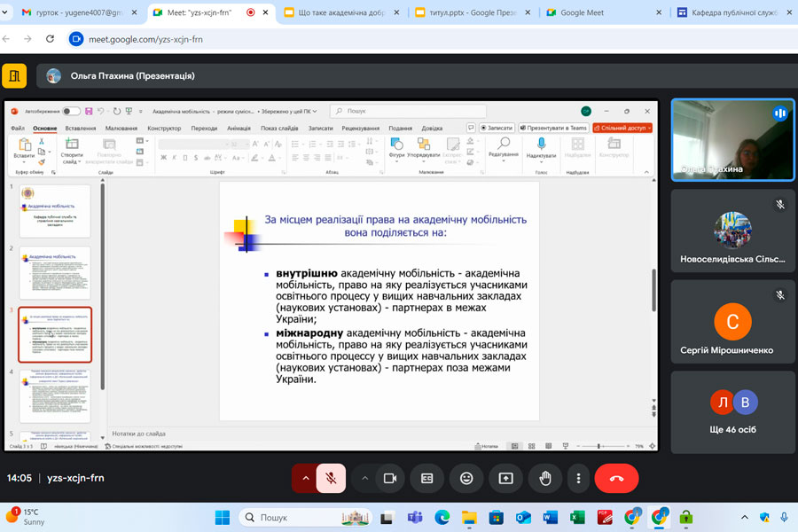Reload the Meet page
The width and height of the screenshot is (798, 532).
50,39
